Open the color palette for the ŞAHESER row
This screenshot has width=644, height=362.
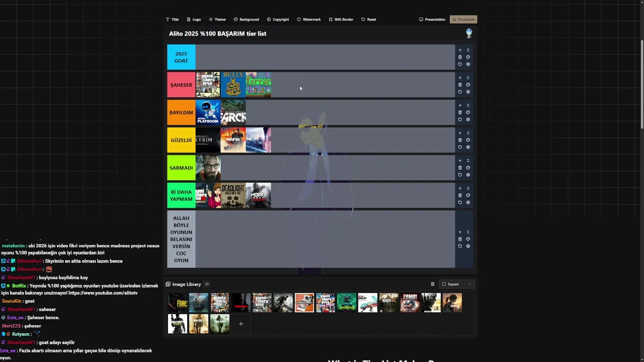point(468,84)
